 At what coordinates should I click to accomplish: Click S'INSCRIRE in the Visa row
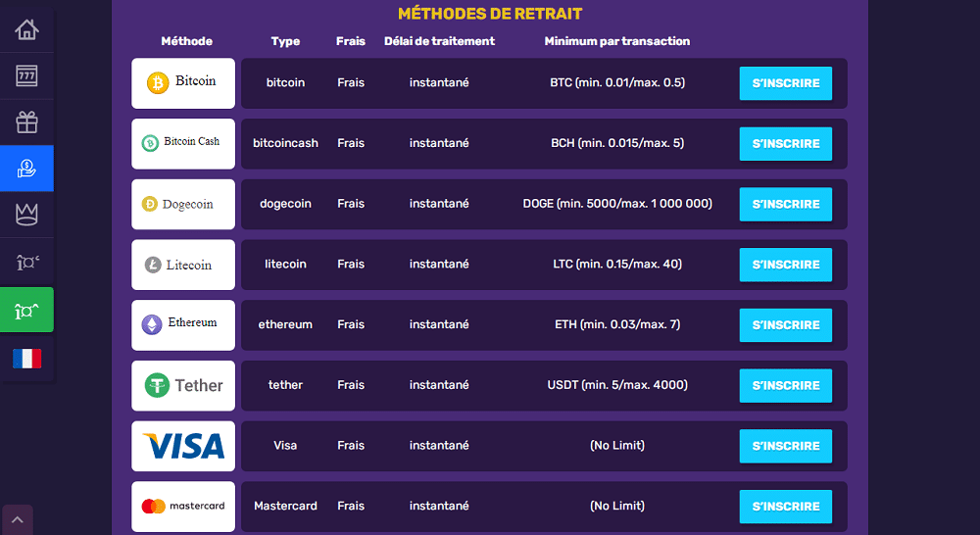[786, 446]
